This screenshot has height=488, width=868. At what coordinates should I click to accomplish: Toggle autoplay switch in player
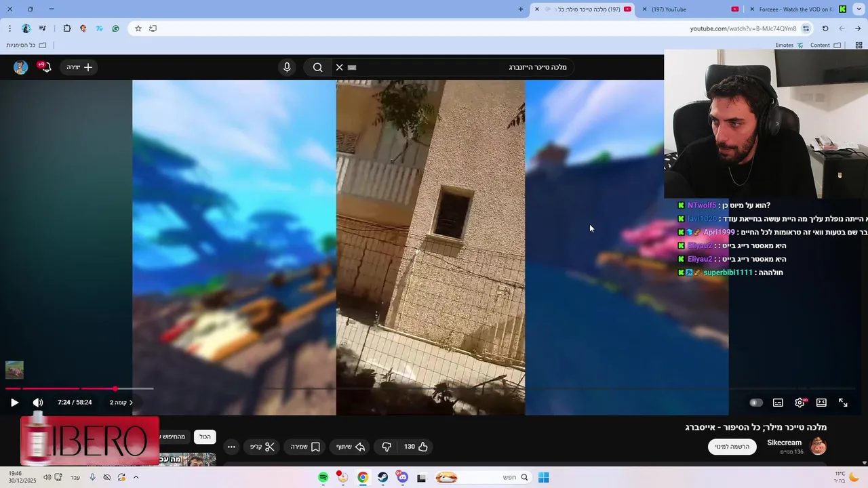[755, 403]
